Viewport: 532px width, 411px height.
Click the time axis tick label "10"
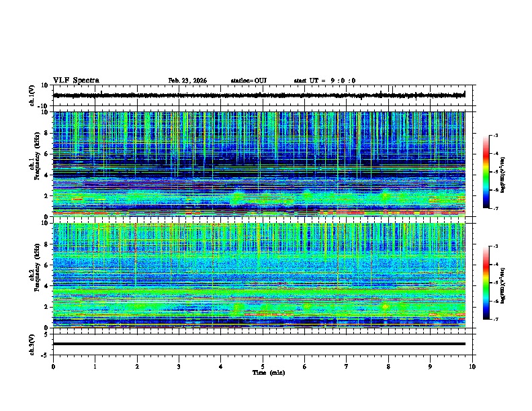pos(472,367)
